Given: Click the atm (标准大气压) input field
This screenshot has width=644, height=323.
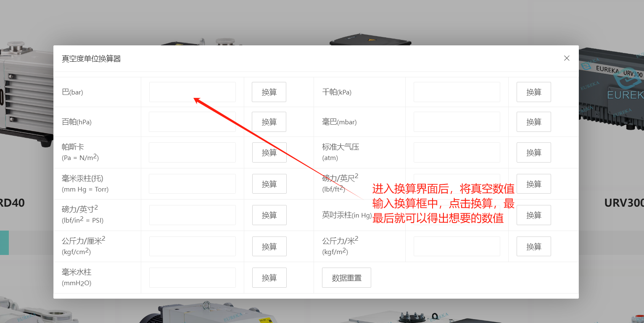Looking at the screenshot, I should pos(457,152).
